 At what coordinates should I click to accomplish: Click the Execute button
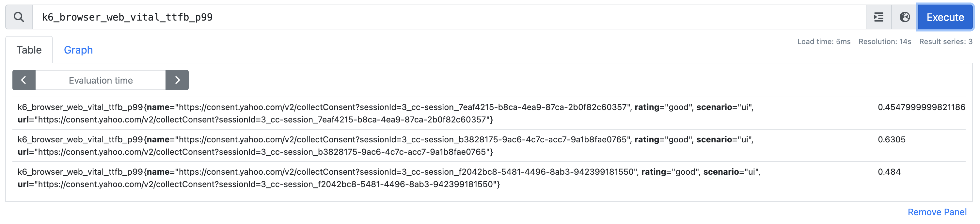945,17
